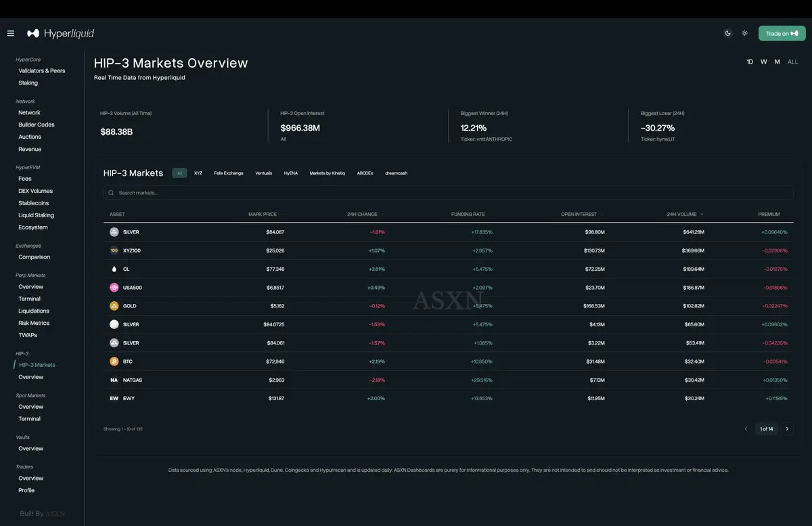The height and width of the screenshot is (526, 812).
Task: Filter markets by Felix Exchange
Action: click(229, 173)
